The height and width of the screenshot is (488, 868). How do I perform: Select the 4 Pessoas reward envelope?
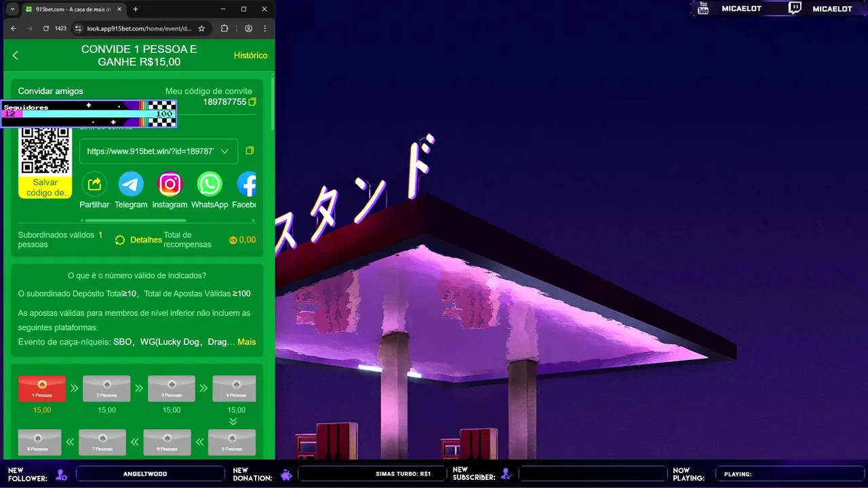(234, 388)
